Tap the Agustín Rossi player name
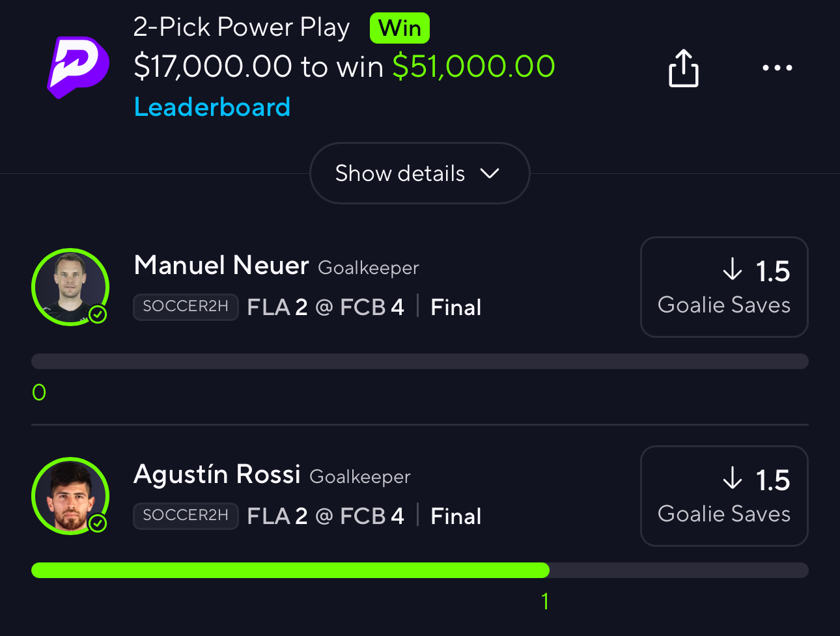This screenshot has width=840, height=636. coord(217,475)
